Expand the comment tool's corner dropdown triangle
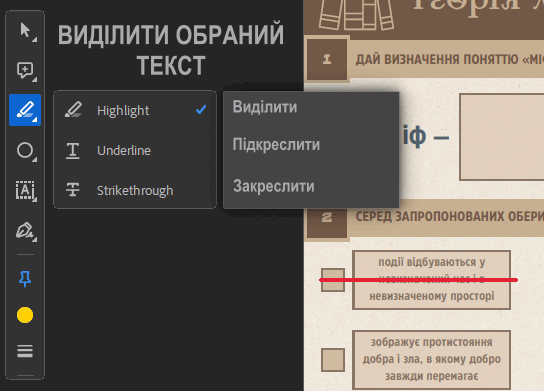The height and width of the screenshot is (391, 544). click(x=35, y=80)
